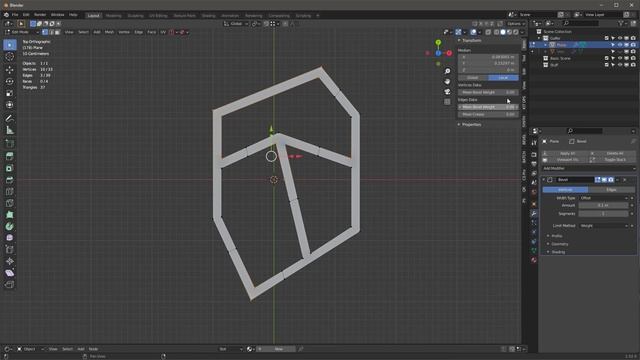Click the Local button under Median
640x360 pixels.
click(503, 78)
